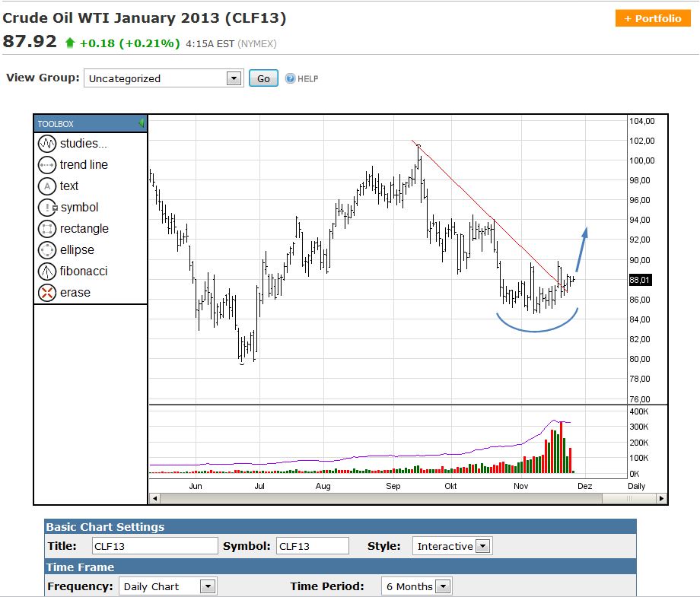Click the Dez label on time axis

point(584,486)
